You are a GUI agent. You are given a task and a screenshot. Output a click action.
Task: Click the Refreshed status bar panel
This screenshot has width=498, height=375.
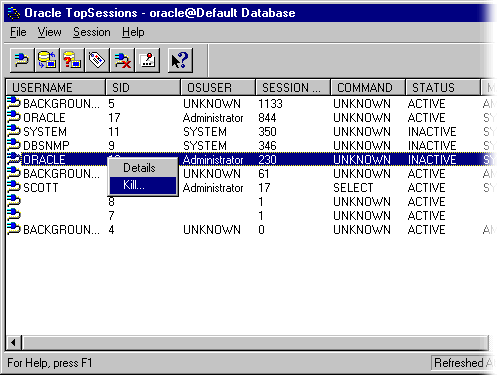pos(463,363)
